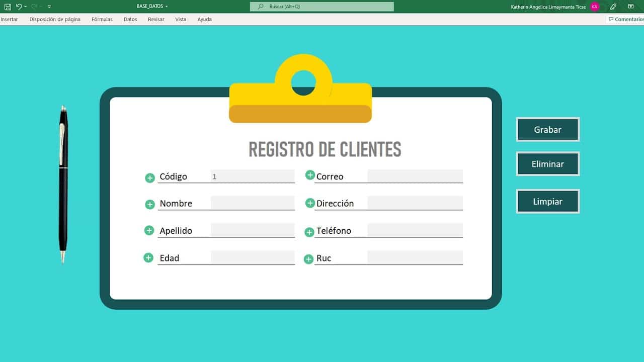
Task: Click the Eliminar button
Action: [547, 164]
